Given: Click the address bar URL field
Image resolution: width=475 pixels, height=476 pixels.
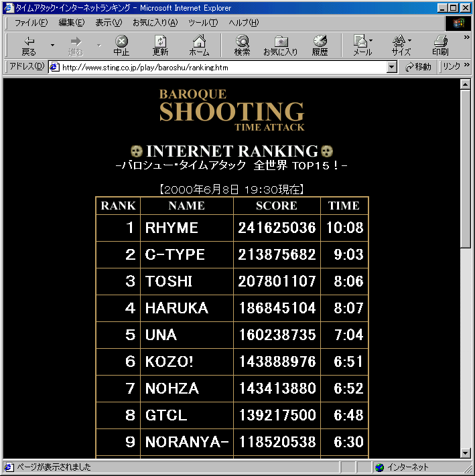Looking at the screenshot, I should coord(223,67).
